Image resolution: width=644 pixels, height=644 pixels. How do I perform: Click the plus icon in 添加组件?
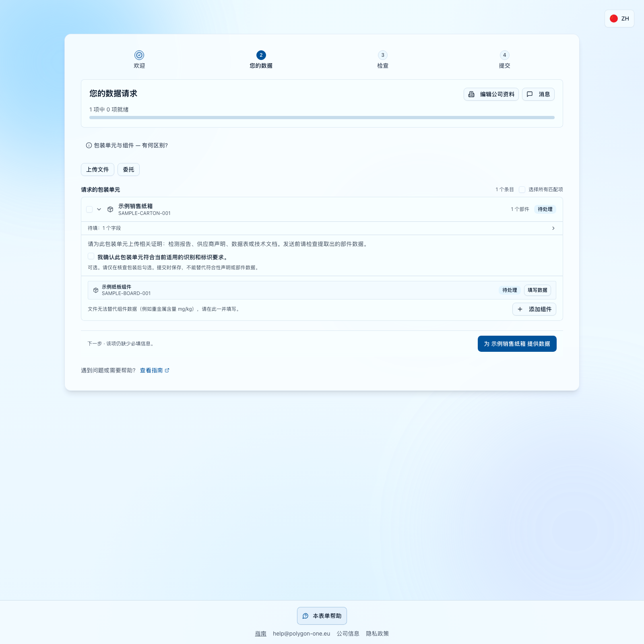(x=520, y=309)
